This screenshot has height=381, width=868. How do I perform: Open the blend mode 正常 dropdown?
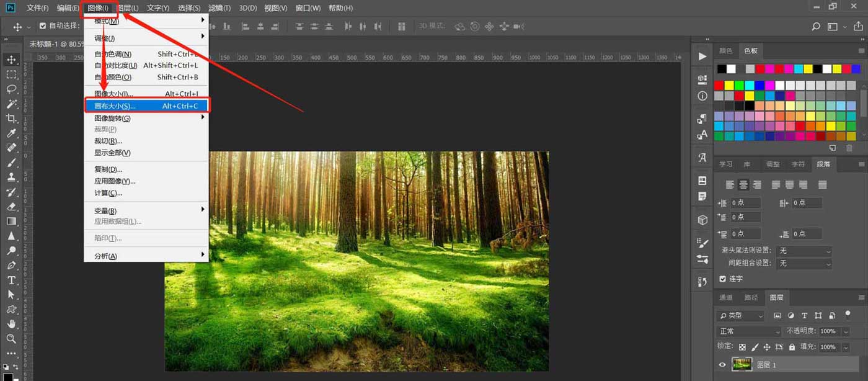tap(749, 331)
